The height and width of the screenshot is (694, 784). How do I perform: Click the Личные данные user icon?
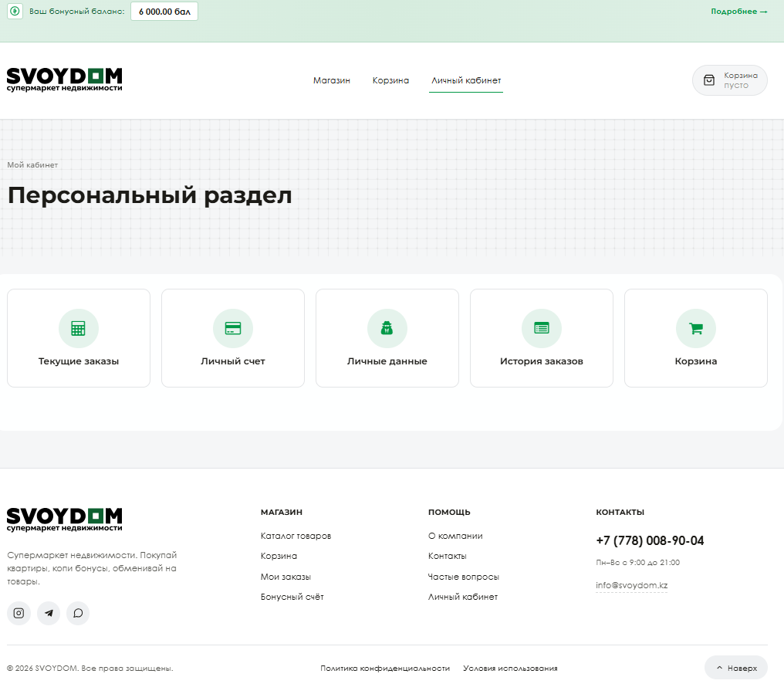(387, 328)
